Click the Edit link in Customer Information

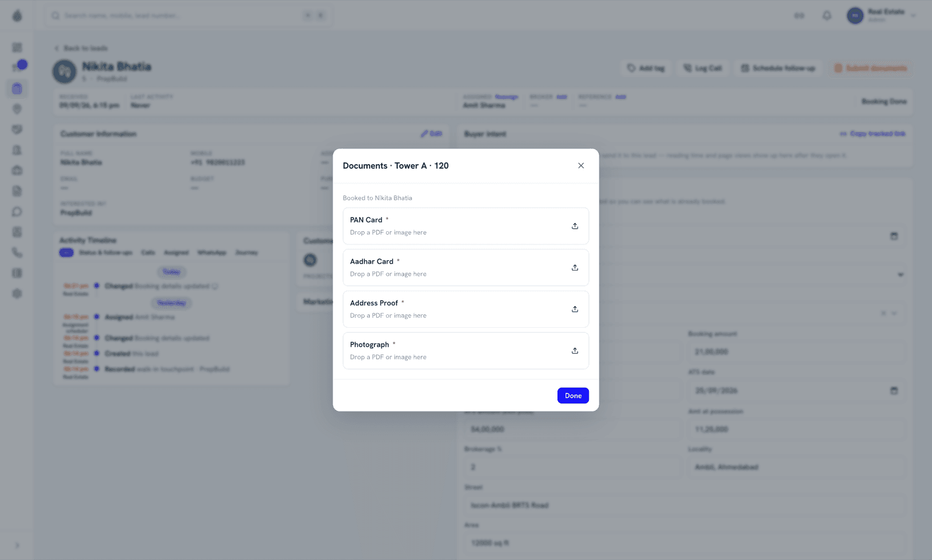point(432,134)
